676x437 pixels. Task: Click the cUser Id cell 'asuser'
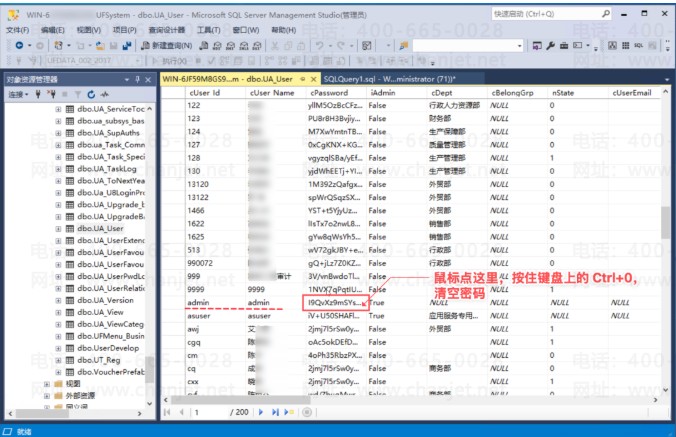(x=199, y=316)
